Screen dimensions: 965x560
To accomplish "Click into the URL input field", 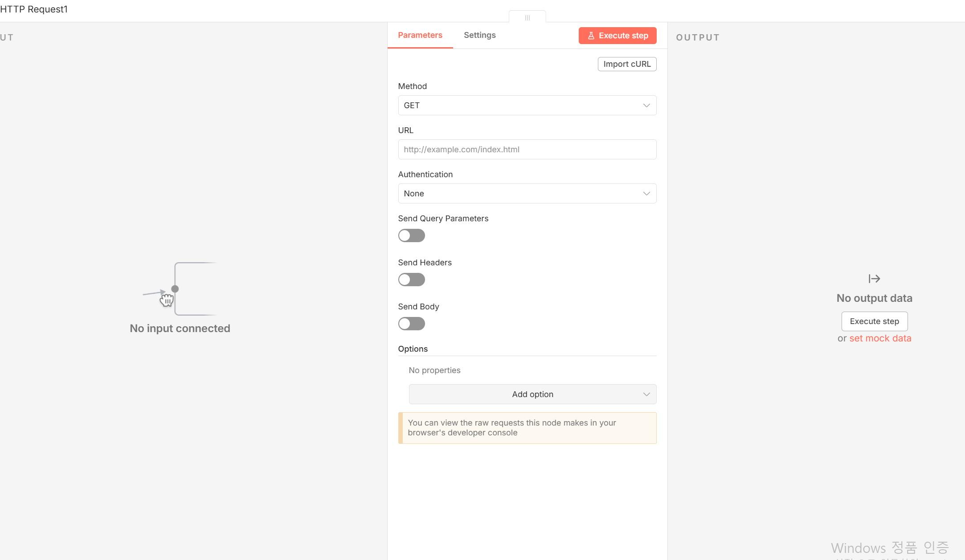I will 527,150.
